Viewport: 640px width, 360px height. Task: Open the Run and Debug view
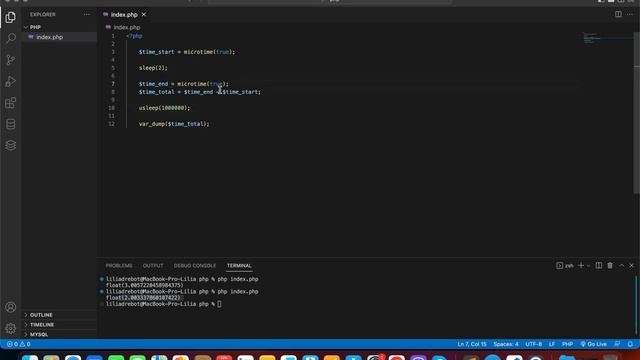click(x=11, y=81)
